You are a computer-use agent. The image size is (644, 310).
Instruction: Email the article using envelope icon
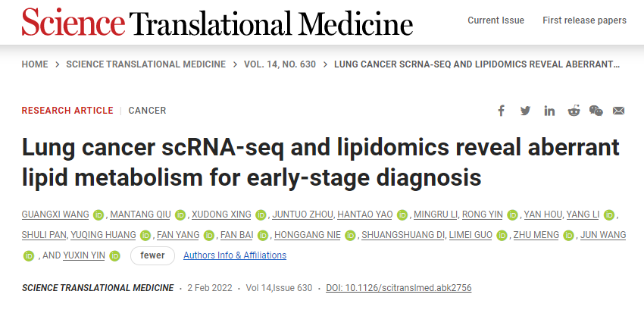pos(618,111)
